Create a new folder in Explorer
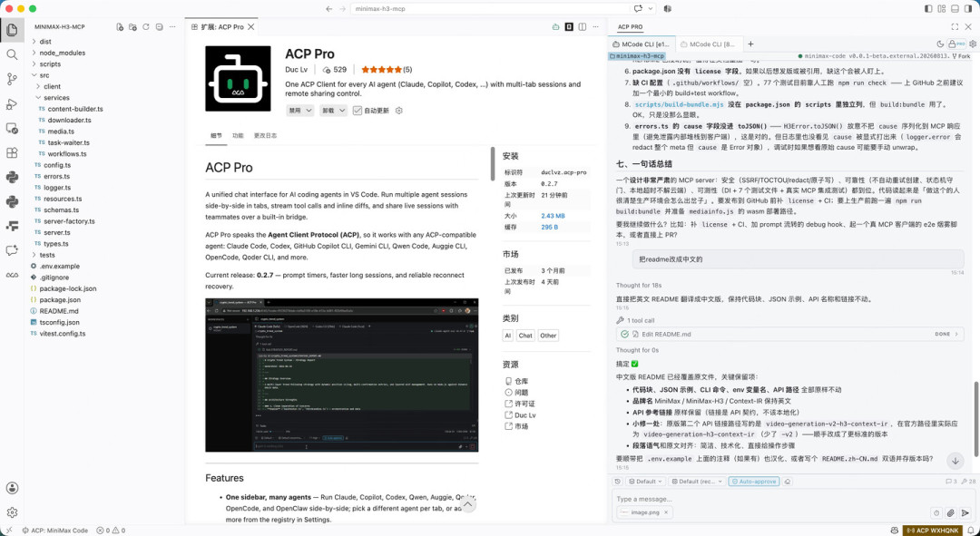 pos(132,27)
